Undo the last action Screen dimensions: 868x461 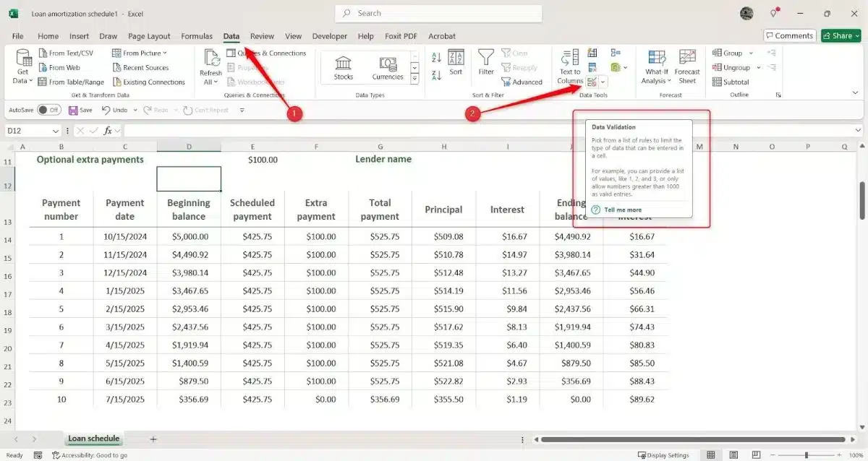click(114, 110)
